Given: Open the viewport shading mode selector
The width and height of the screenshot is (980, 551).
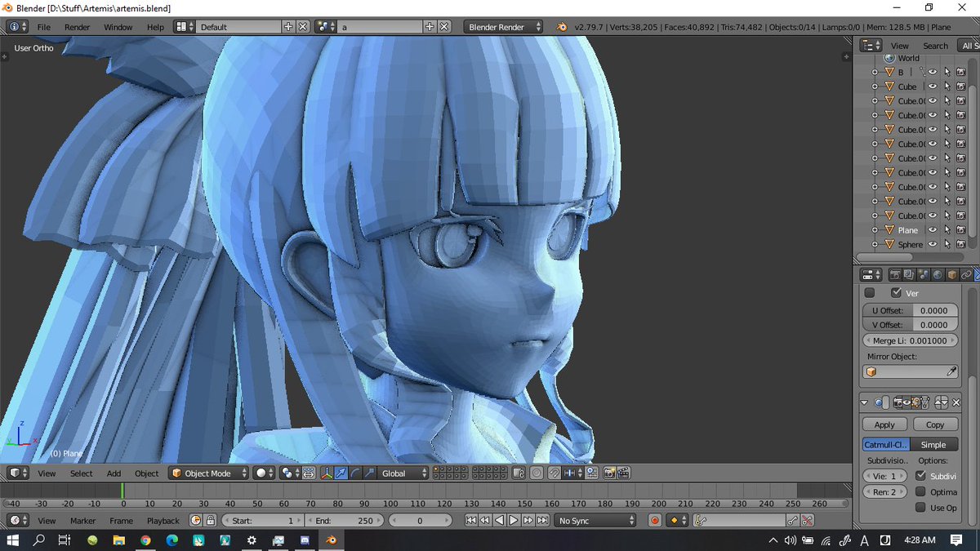Looking at the screenshot, I should click(265, 473).
